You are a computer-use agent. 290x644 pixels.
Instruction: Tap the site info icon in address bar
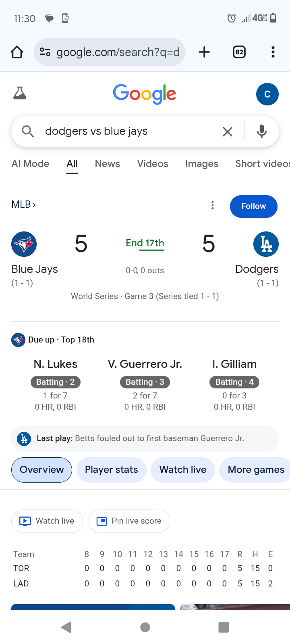pos(45,52)
